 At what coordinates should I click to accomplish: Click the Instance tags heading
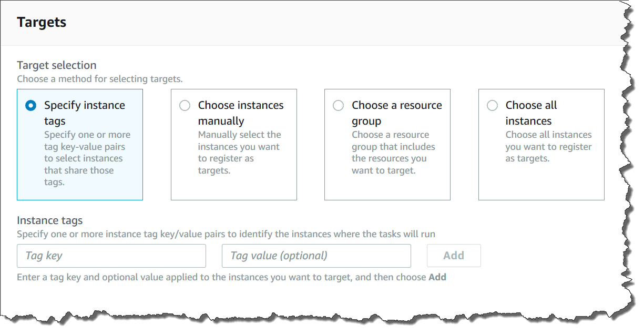pyautogui.click(x=49, y=220)
